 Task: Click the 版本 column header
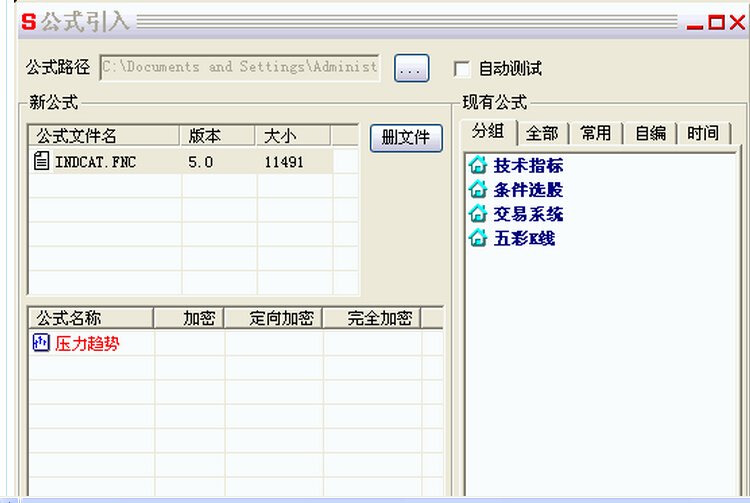(218, 136)
